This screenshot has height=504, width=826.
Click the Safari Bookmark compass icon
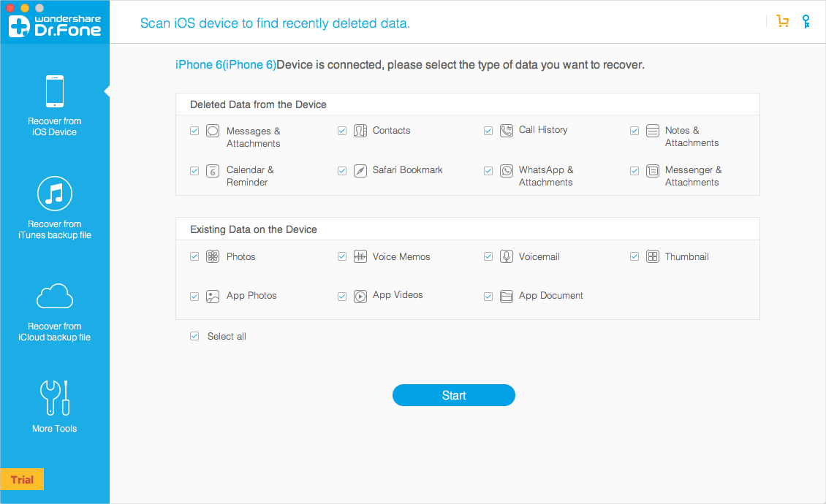tap(360, 171)
